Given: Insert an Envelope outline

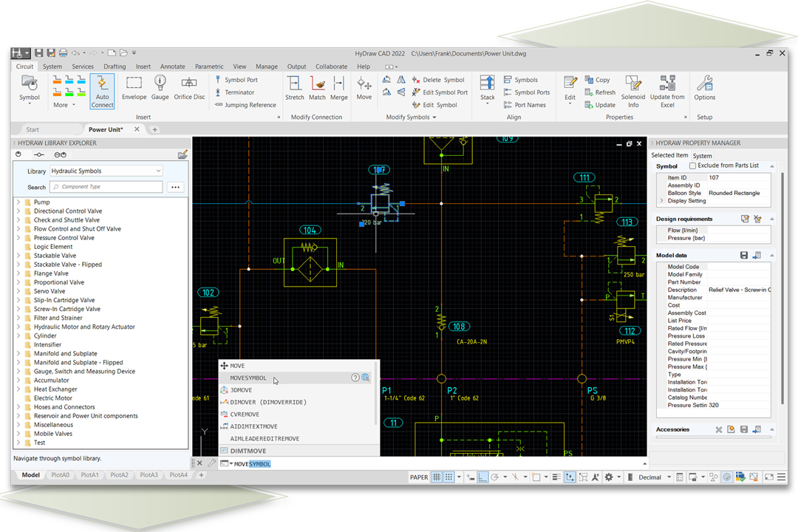Looking at the screenshot, I should point(134,88).
